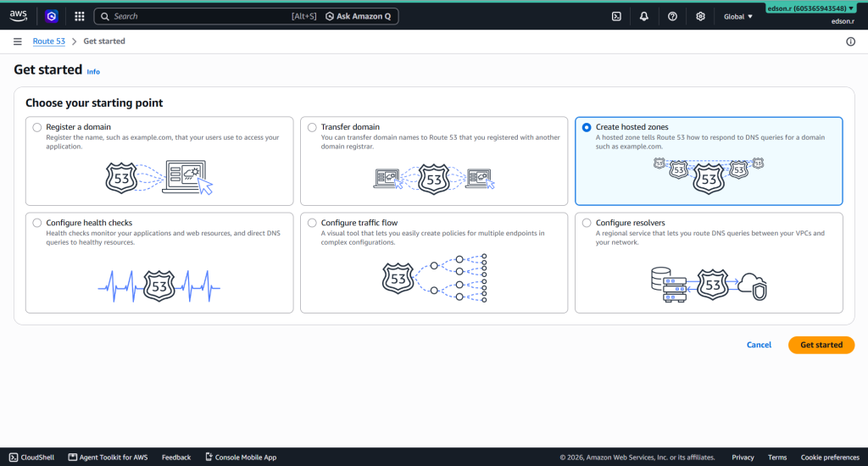868x466 pixels.
Task: Select the Configure resolvers radio button
Action: 587,223
